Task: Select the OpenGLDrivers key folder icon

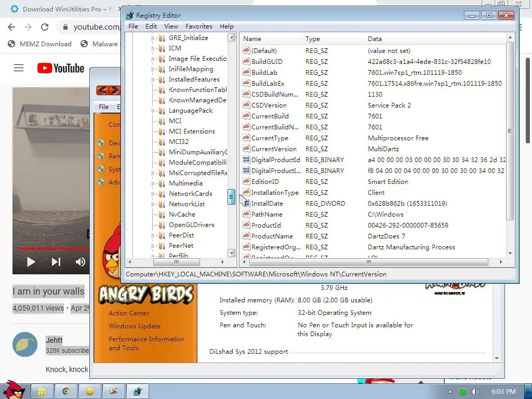Action: pyautogui.click(x=162, y=224)
